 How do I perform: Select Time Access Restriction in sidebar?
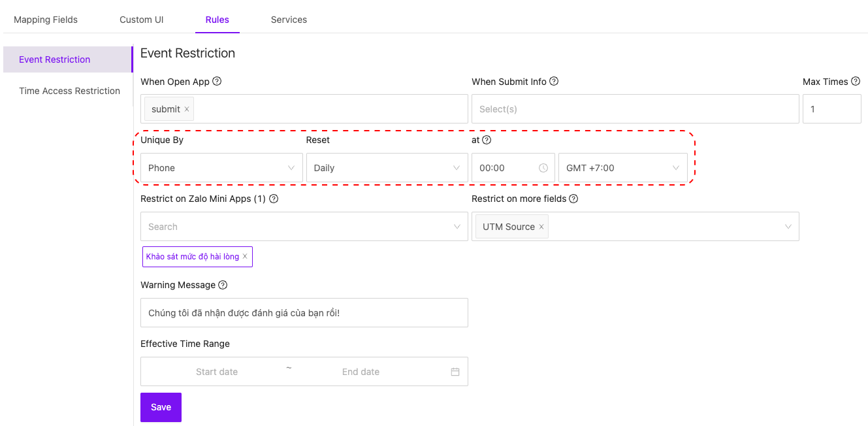(x=69, y=91)
